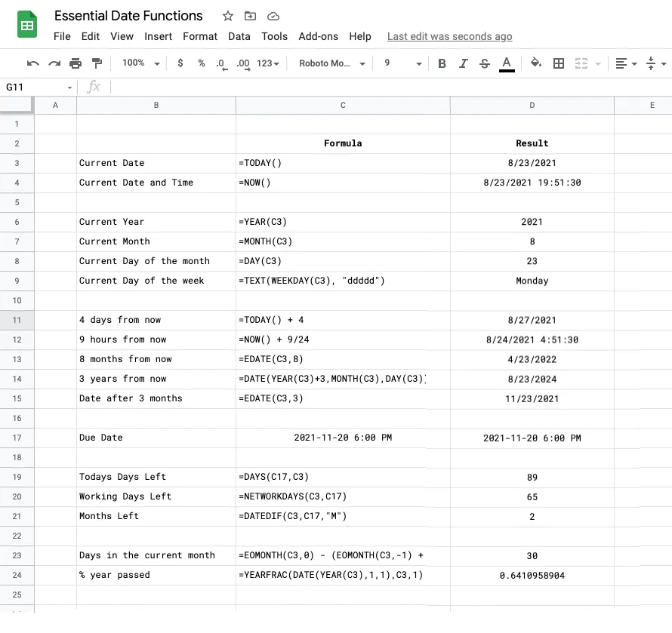Expand the More formats 123 dropdown
The width and height of the screenshot is (672, 633).
tap(267, 63)
